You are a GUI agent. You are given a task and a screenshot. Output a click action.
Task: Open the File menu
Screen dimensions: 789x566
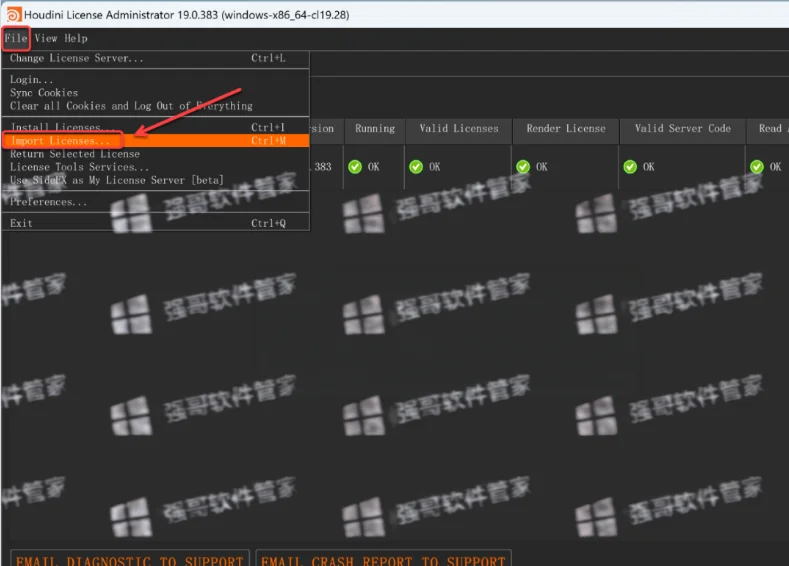tap(16, 38)
